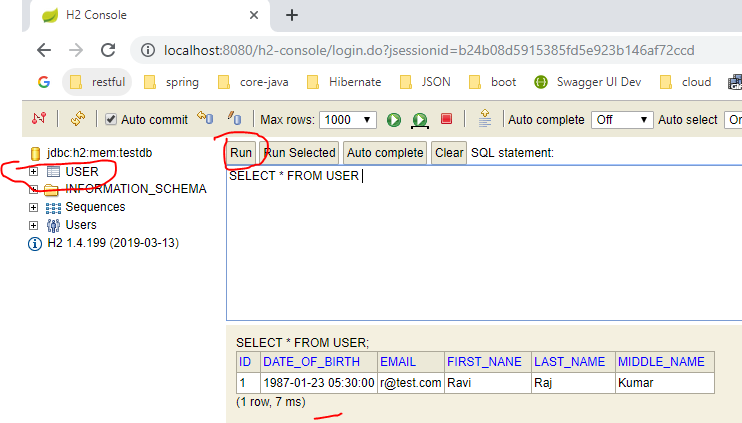
Task: Open a new browser tab
Action: point(292,15)
